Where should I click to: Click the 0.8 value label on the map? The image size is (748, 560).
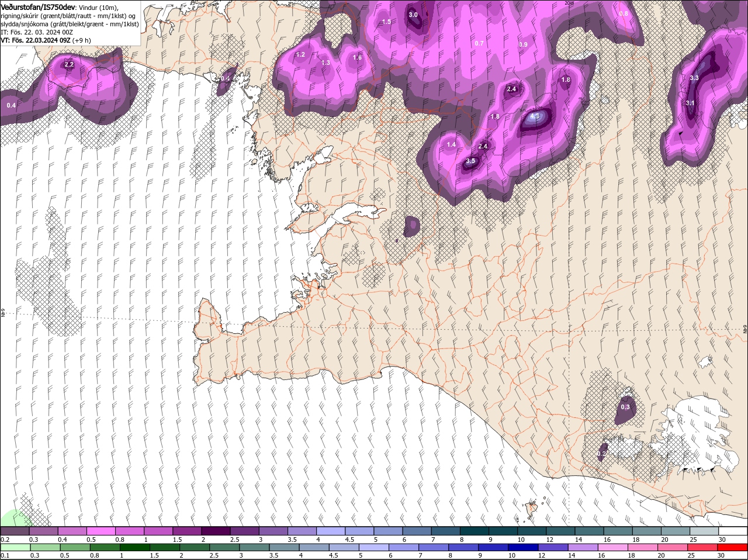tap(624, 13)
